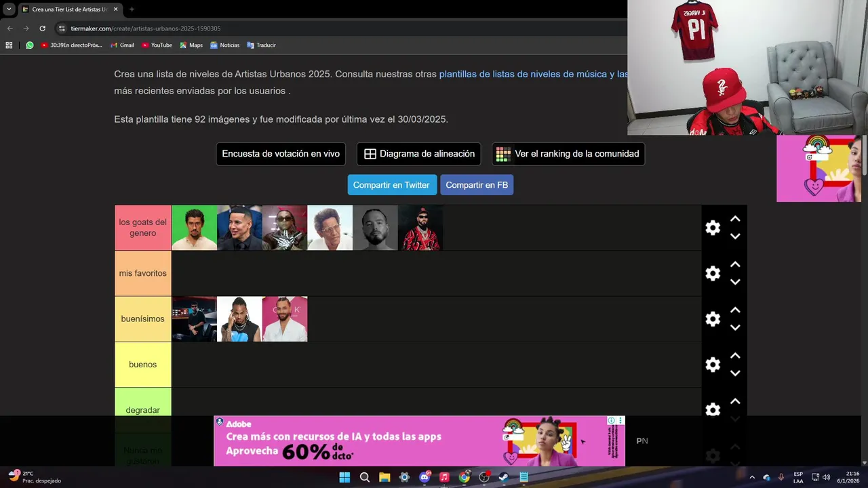This screenshot has width=868, height=488.
Task: Open settings gear for 'los goats del genero' row
Action: 713,228
